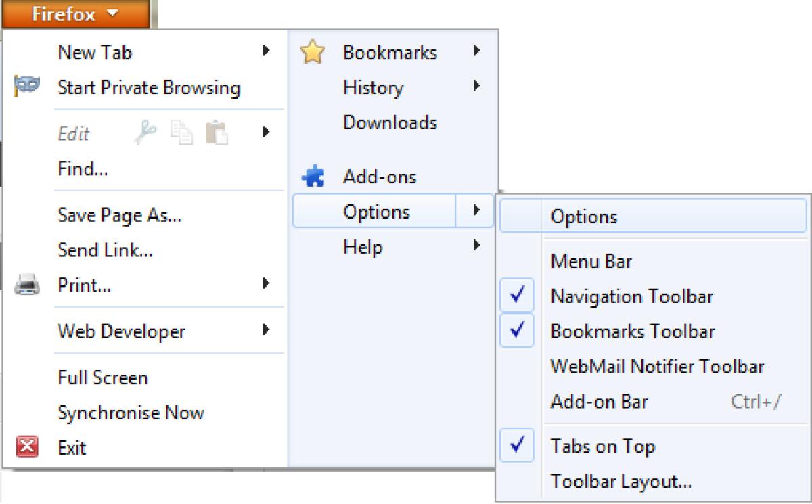
Task: Enable the Menu Bar option
Action: click(x=591, y=261)
